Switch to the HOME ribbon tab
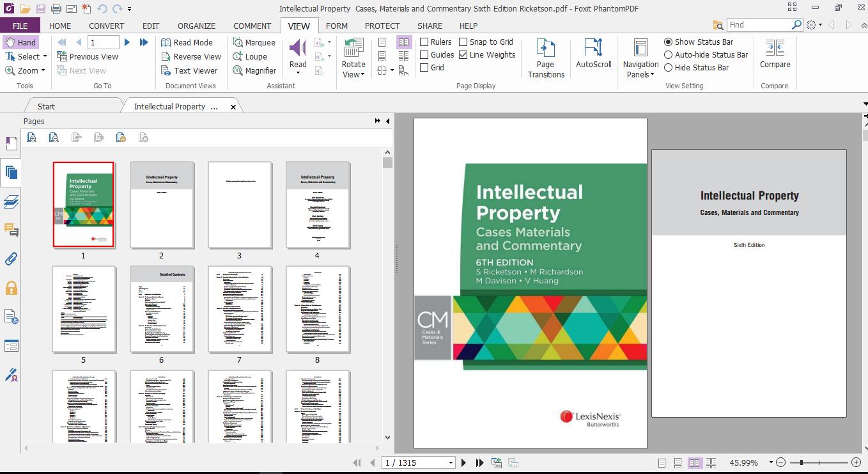The image size is (868, 474). [x=60, y=26]
